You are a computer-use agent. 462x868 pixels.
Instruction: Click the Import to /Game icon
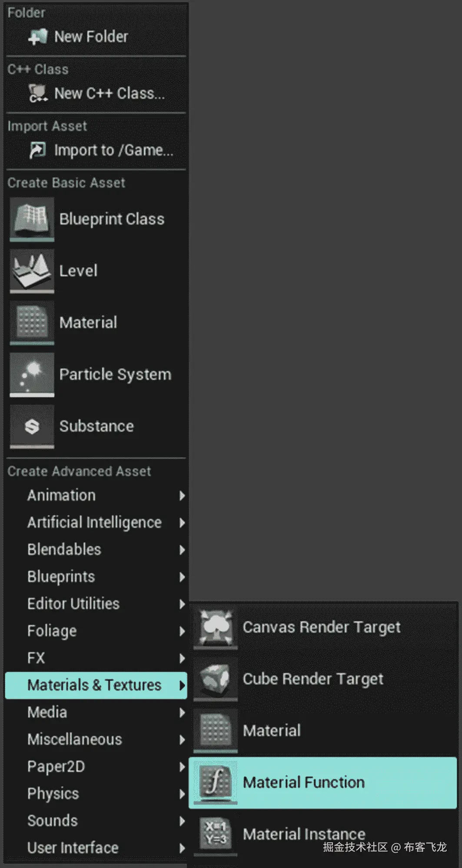click(x=38, y=150)
